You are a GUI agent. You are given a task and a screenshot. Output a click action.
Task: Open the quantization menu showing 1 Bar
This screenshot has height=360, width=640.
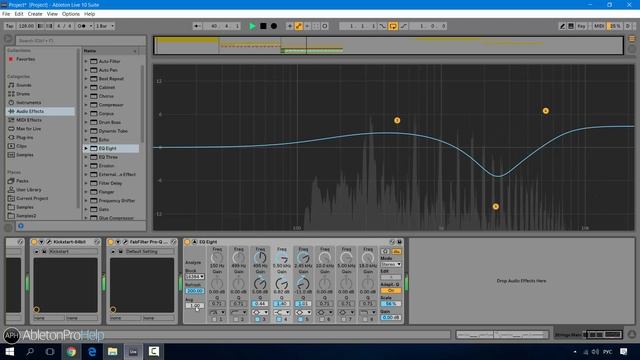(x=104, y=26)
